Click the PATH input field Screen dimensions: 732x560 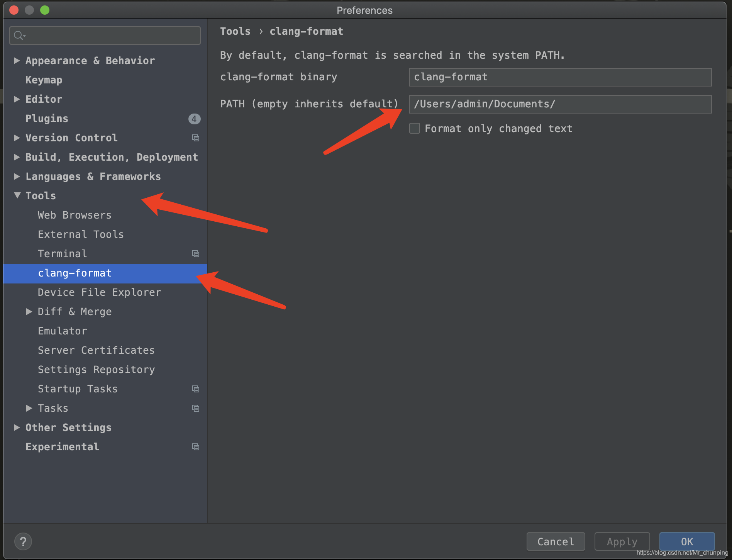pos(560,104)
